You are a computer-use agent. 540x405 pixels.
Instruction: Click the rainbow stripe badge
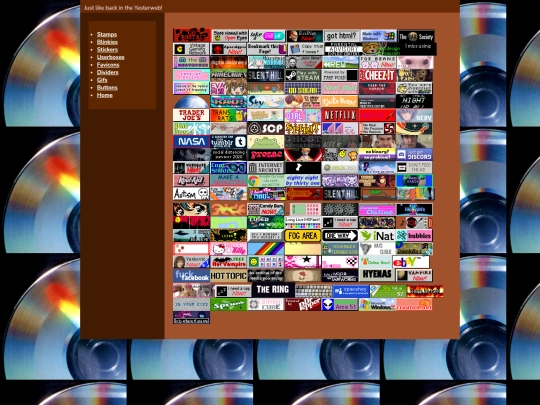tap(266, 249)
